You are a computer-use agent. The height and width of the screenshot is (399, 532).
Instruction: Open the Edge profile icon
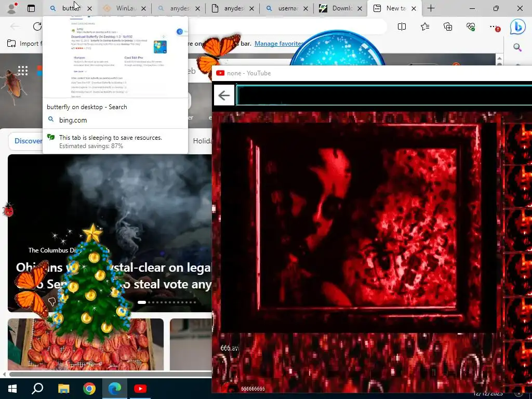[12, 8]
